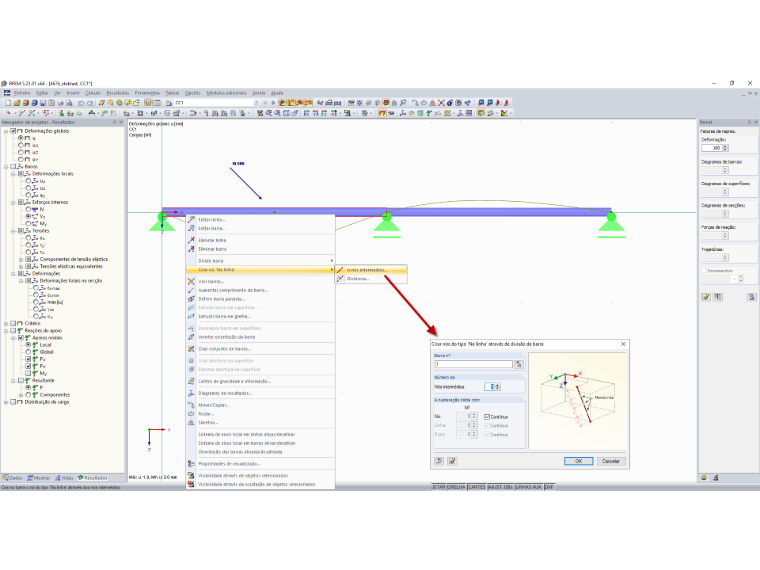
Task: Click 'Diagramas de resultados' icon in menu
Action: click(x=191, y=393)
